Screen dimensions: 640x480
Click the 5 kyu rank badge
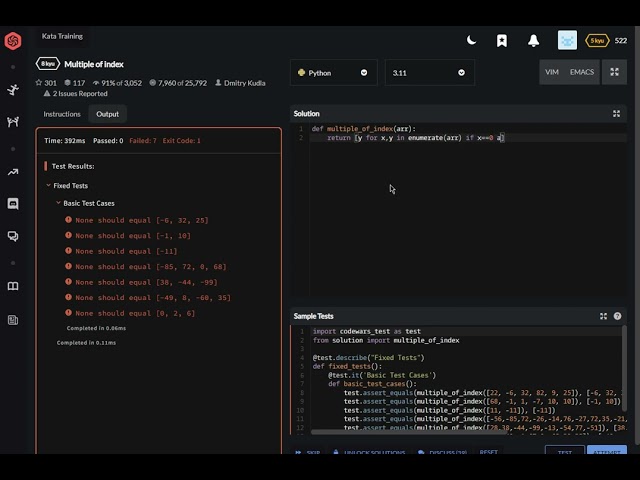coord(597,40)
